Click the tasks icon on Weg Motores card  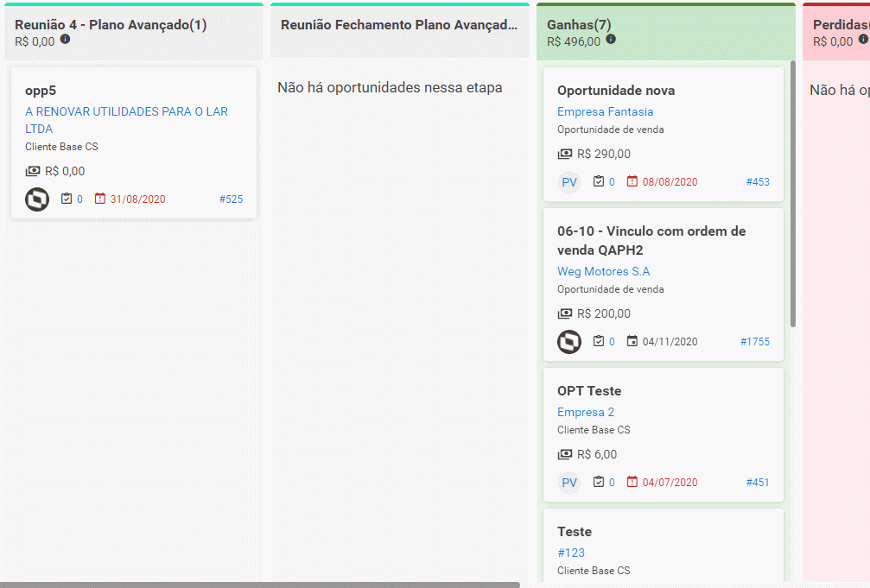click(x=599, y=340)
